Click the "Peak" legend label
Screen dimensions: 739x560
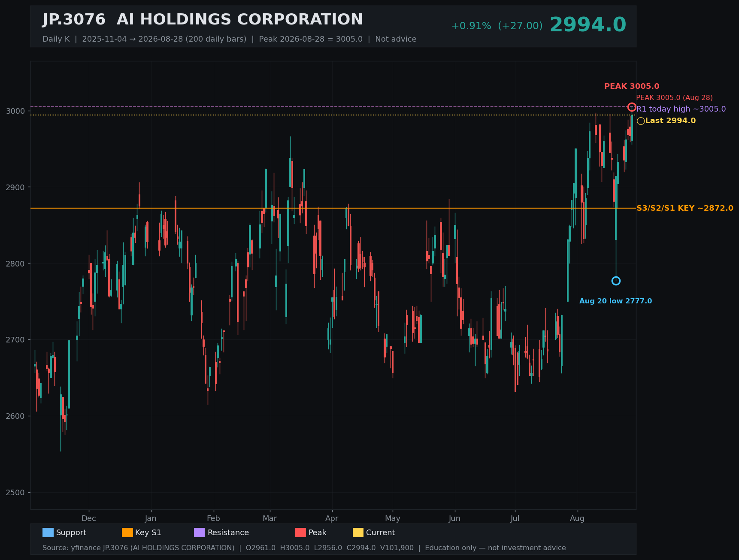(318, 533)
